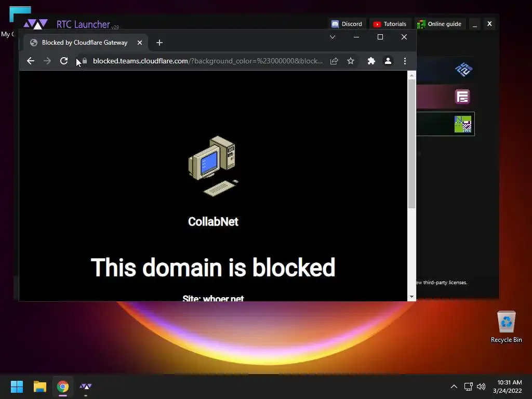This screenshot has height=399, width=532.
Task: Open Chrome three-dot menu
Action: point(405,61)
